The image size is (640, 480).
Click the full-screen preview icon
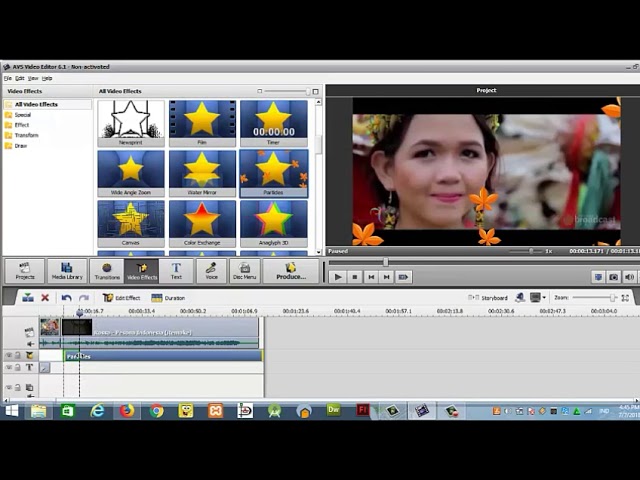tap(598, 277)
